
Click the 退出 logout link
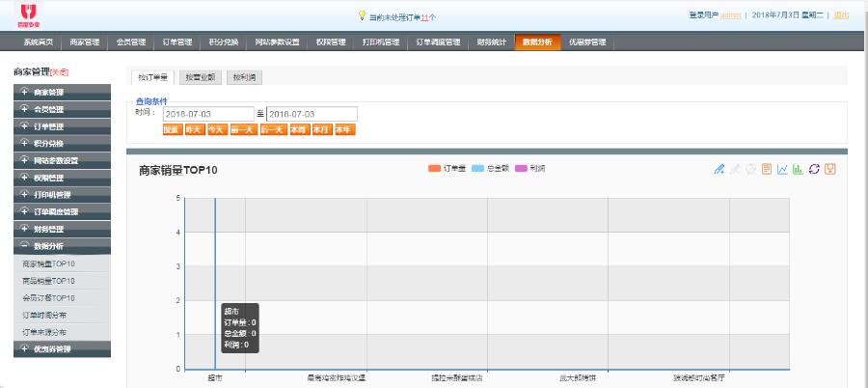[x=841, y=15]
